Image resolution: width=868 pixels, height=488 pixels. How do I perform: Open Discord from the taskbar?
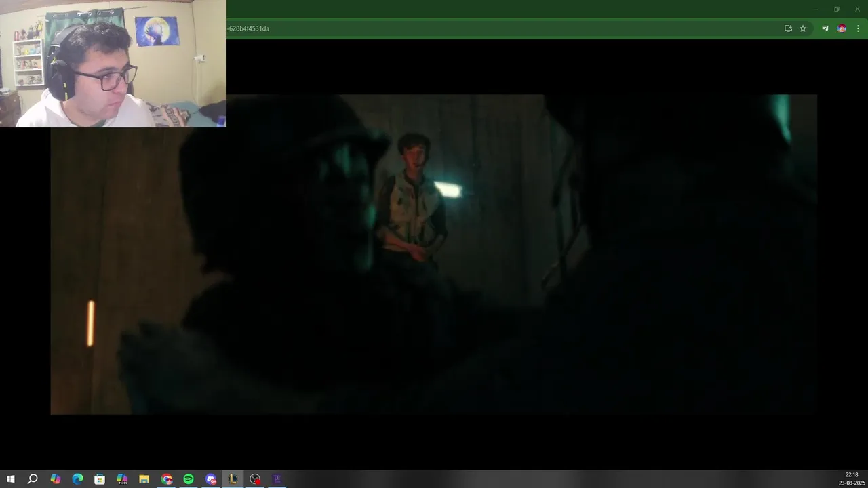pos(211,479)
